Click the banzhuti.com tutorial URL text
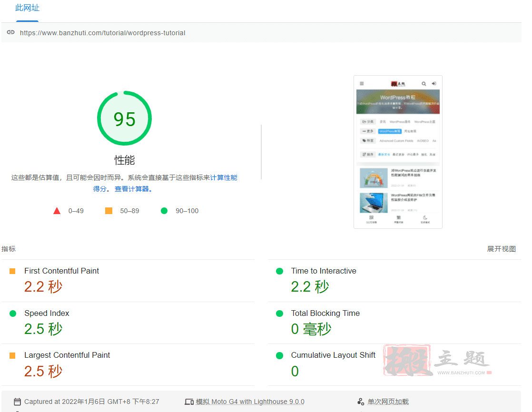Screen dimensions: 532x412 [102, 33]
